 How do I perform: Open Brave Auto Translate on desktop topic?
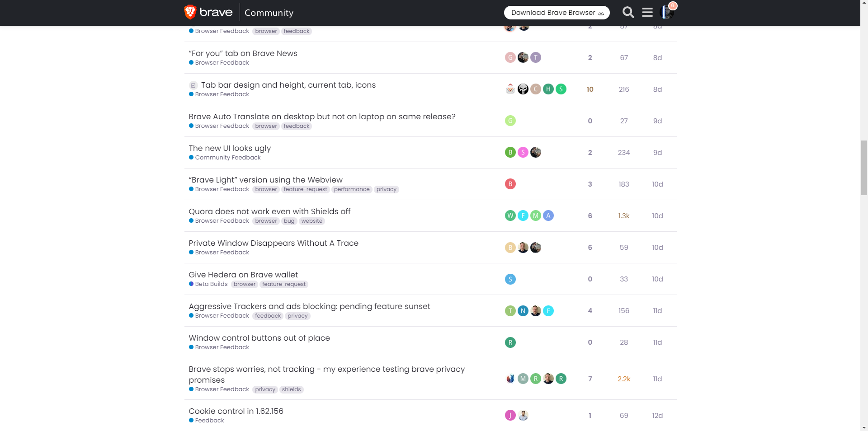[322, 117]
